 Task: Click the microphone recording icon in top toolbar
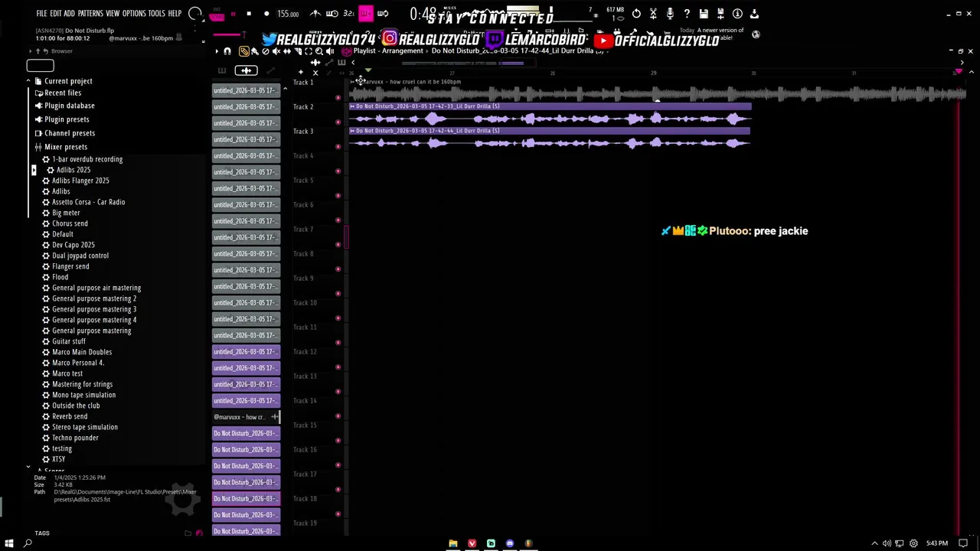(670, 13)
